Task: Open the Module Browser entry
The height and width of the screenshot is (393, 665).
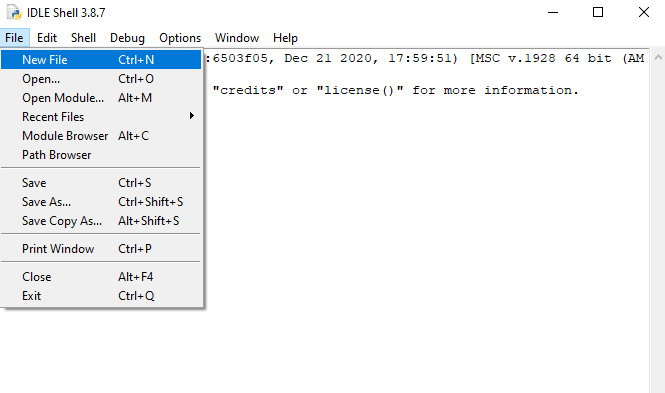Action: [101, 136]
